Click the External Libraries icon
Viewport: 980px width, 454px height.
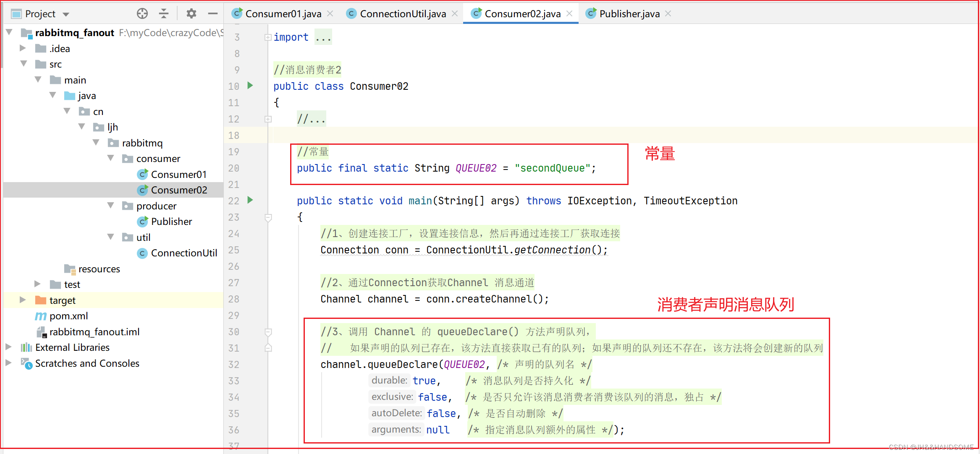26,347
